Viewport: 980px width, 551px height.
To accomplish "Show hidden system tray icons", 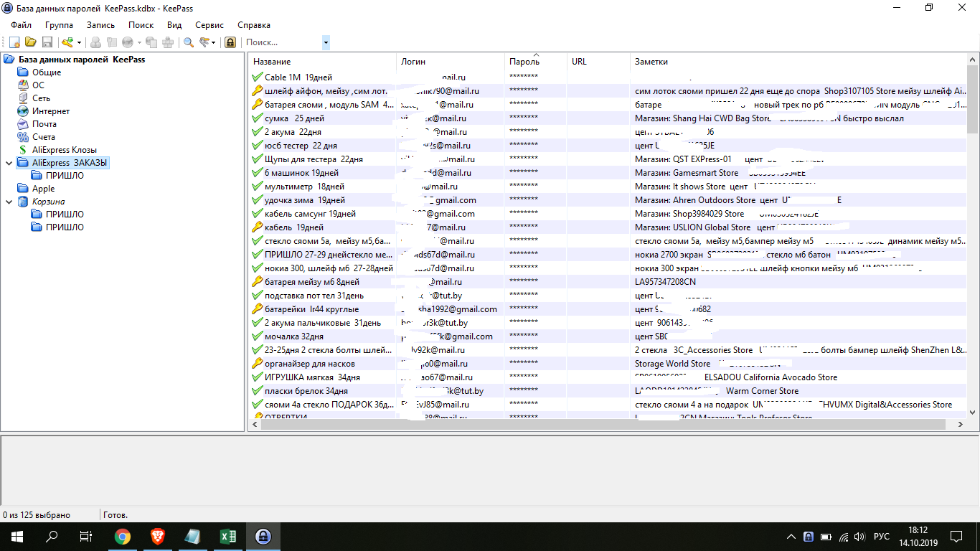I will (791, 537).
